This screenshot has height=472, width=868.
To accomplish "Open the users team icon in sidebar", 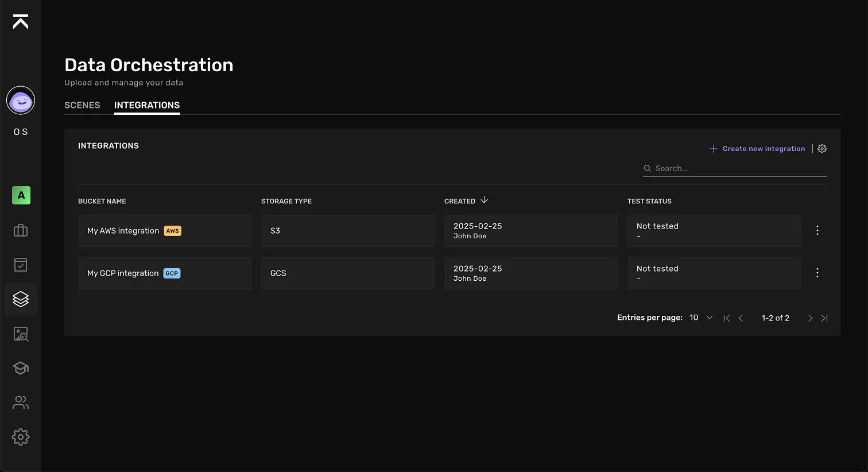I will click(x=21, y=403).
